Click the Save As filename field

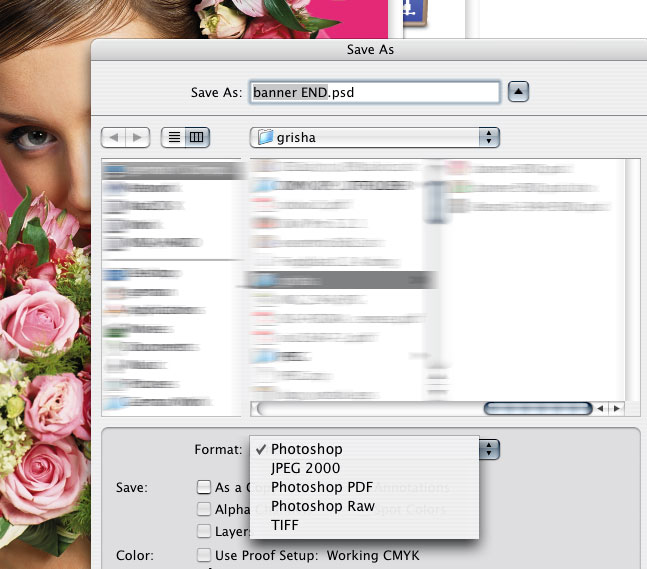click(375, 92)
